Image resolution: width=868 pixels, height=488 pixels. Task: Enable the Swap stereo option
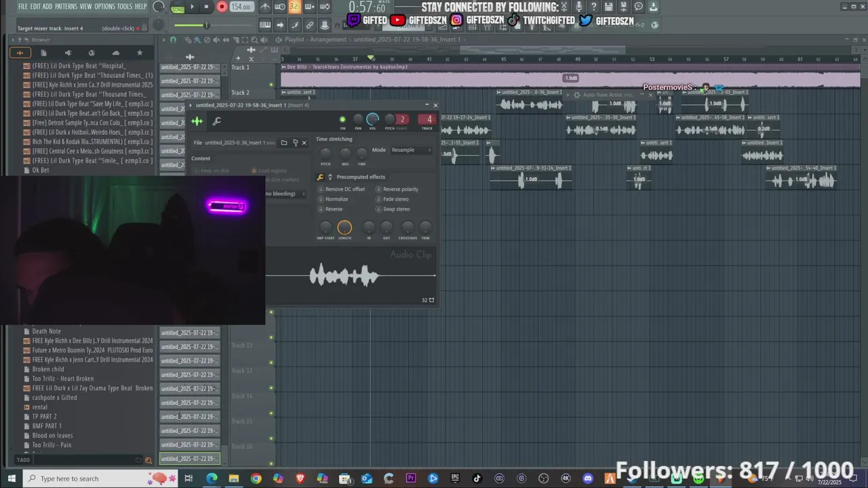click(x=393, y=209)
